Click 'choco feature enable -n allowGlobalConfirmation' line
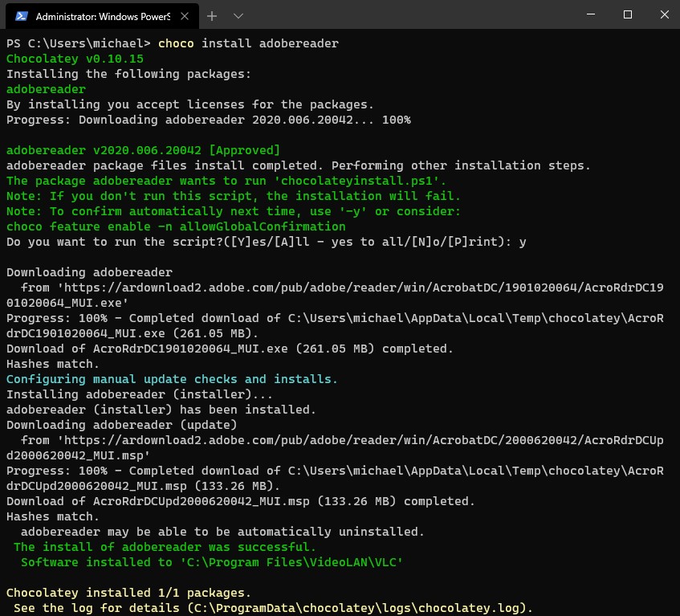Screen dimensions: 680x616 click(x=176, y=226)
